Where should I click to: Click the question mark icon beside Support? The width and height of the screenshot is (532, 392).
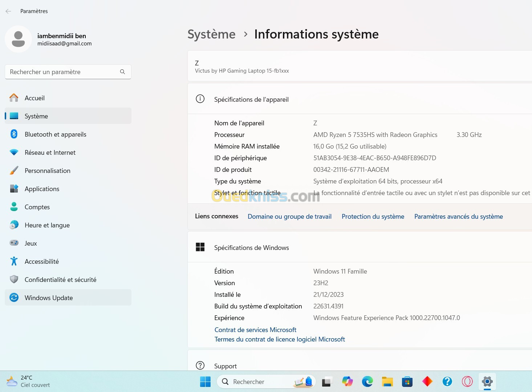[200, 365]
